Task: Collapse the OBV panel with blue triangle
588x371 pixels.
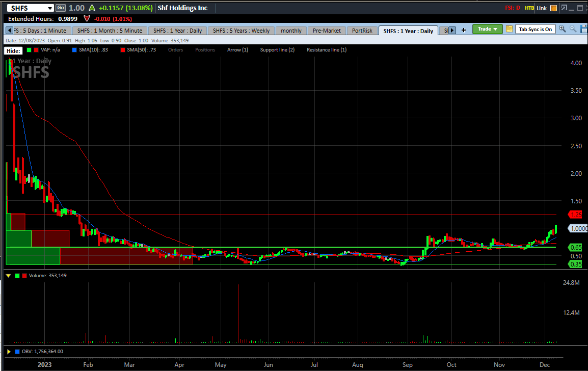Action: click(8, 351)
